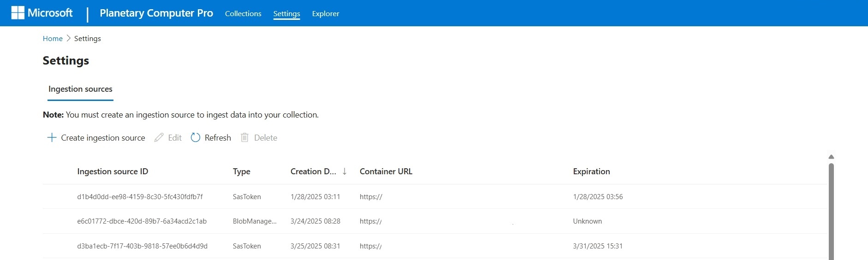Switch to the Ingestion sources tab
Image resolution: width=868 pixels, height=260 pixels.
(x=80, y=89)
